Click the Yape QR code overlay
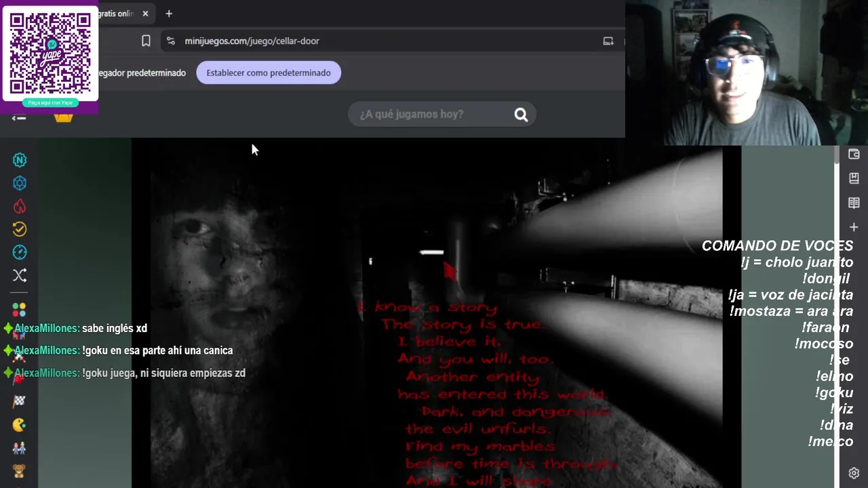The image size is (868, 488). tap(50, 53)
